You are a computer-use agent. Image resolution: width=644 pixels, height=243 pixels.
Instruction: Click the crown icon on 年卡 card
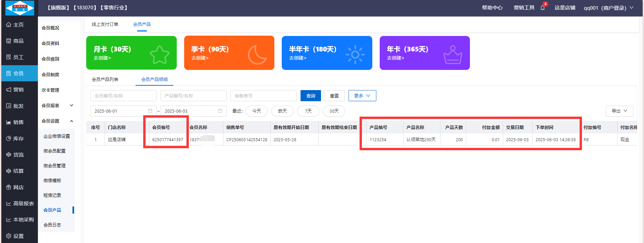(x=453, y=55)
